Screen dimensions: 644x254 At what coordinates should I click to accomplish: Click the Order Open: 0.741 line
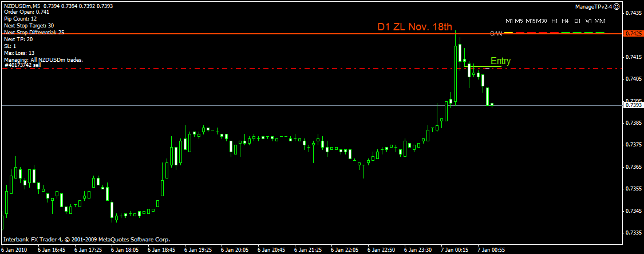click(27, 12)
